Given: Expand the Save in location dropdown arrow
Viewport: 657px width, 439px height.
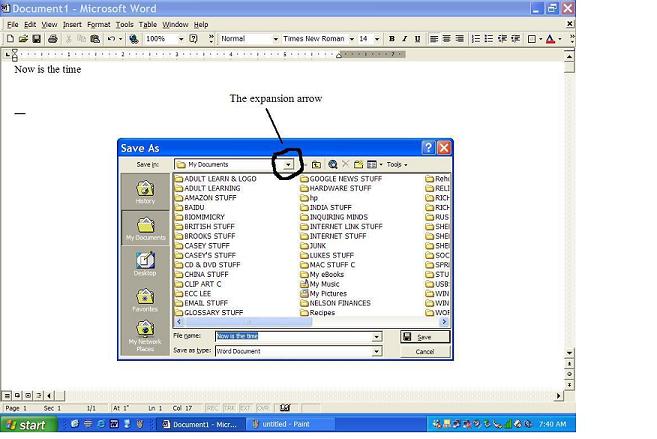Looking at the screenshot, I should click(288, 164).
